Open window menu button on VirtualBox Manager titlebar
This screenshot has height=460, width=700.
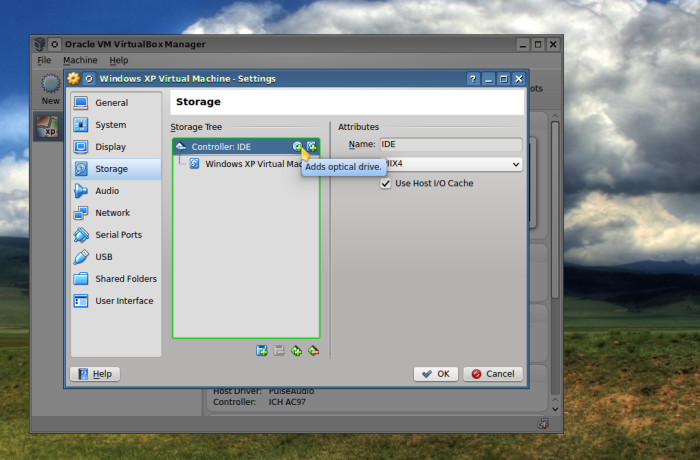[54, 44]
